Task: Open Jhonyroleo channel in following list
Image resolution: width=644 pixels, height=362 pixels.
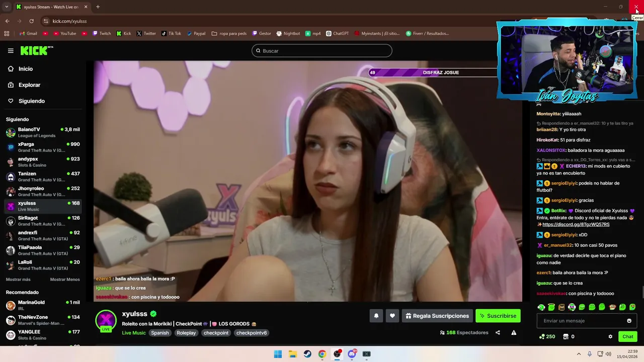Action: (x=43, y=191)
